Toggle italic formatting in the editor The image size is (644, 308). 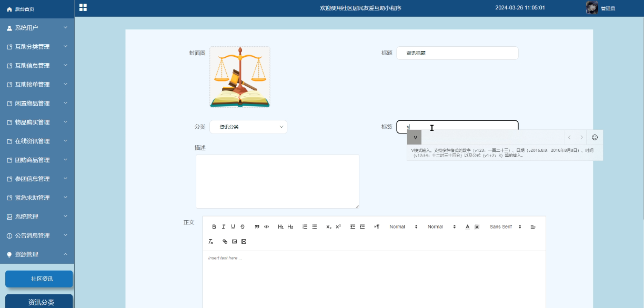[224, 227]
